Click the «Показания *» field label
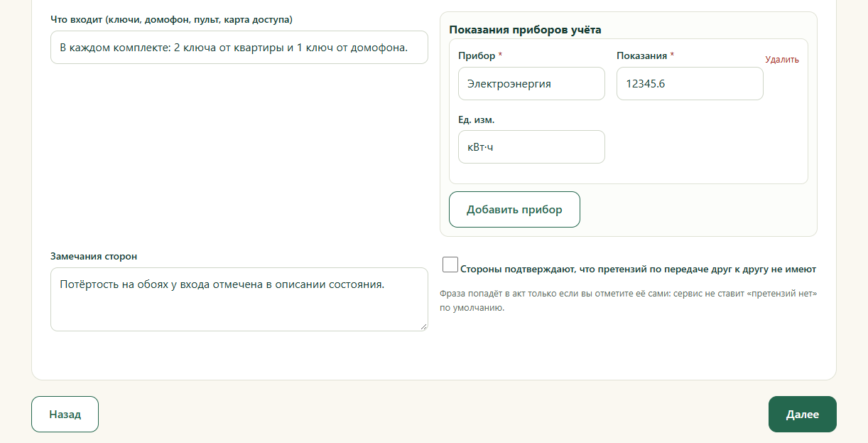This screenshot has height=443, width=868. click(645, 55)
